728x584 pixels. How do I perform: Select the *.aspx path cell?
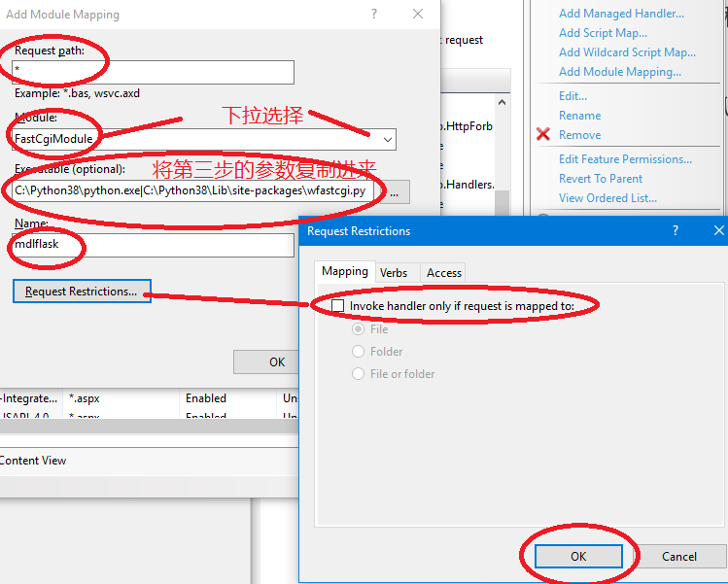121,398
